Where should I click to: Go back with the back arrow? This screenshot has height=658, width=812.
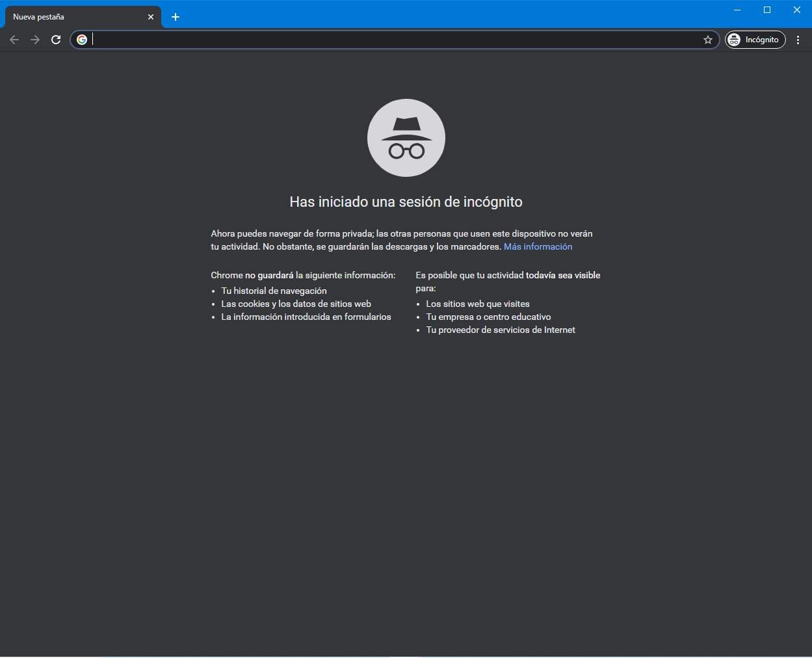tap(14, 40)
